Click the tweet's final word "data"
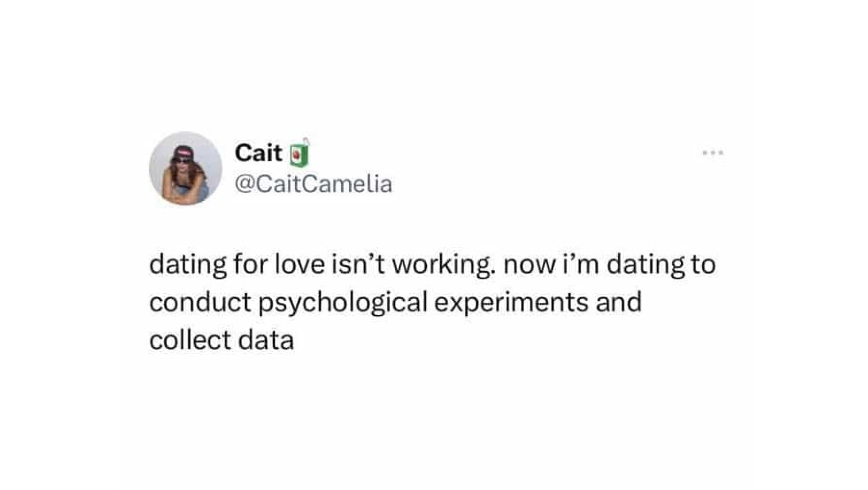 (x=266, y=340)
